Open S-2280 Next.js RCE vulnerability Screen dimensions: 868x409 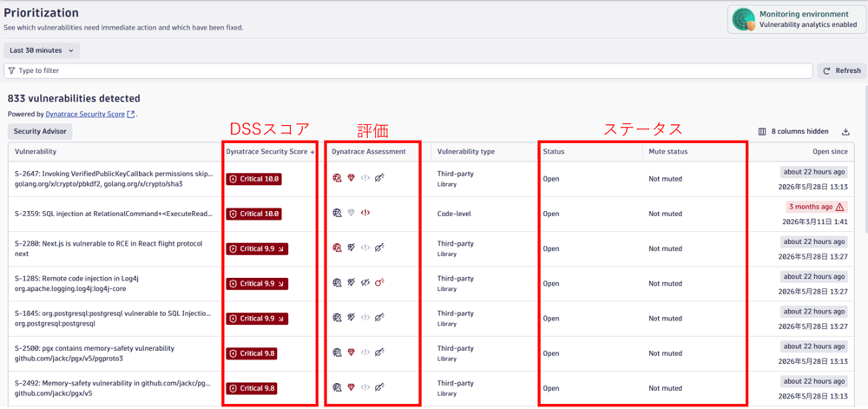click(108, 248)
